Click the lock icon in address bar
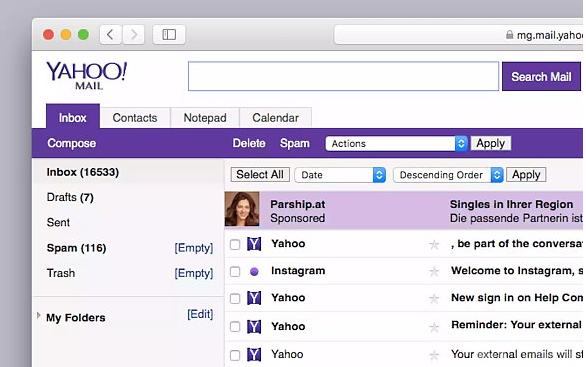 (x=509, y=35)
